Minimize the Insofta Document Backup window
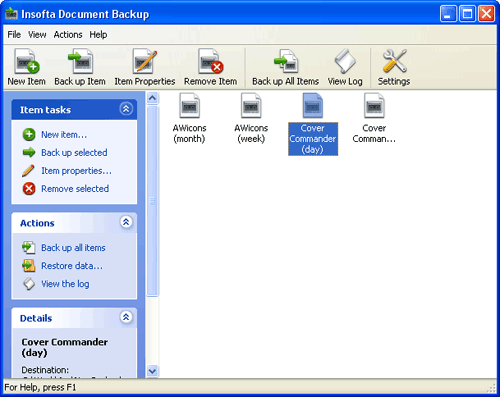Viewport: 500px width, 397px height. [x=448, y=14]
